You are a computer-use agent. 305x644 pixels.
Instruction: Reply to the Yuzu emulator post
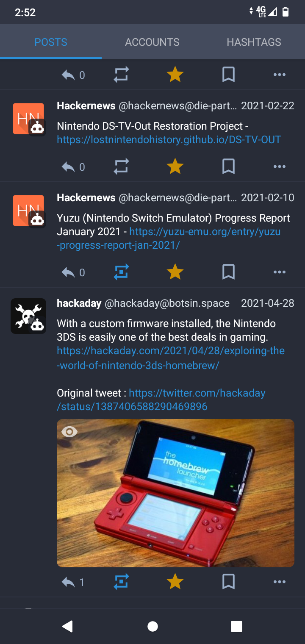tap(68, 272)
